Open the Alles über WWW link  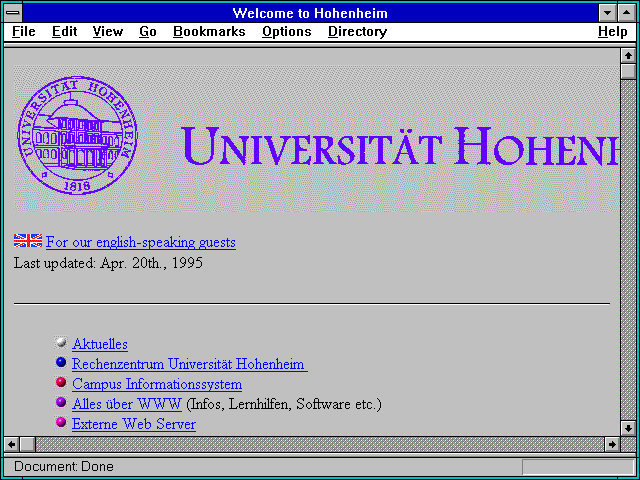coord(127,404)
